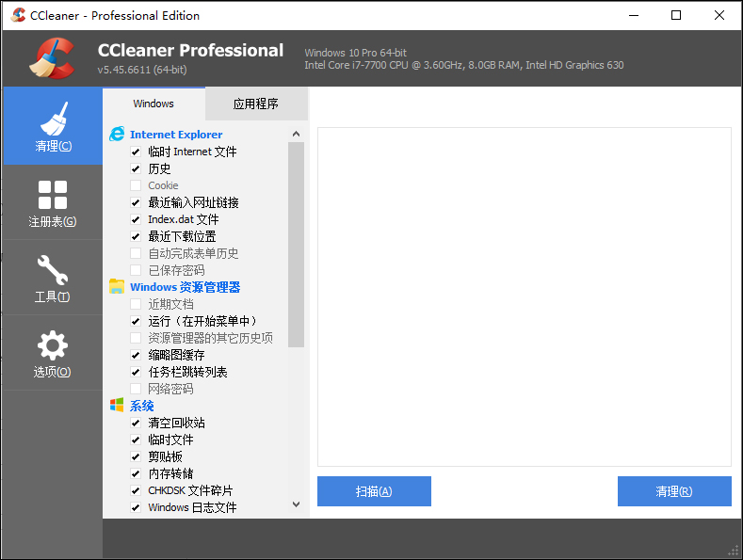Switch to the 应用程序 tab

pos(256,104)
